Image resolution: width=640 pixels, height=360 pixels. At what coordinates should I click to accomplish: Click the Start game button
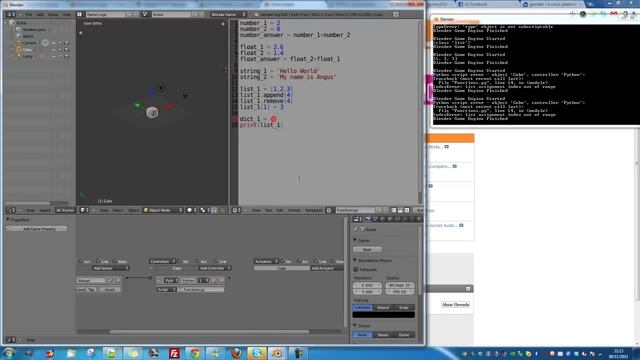pyautogui.click(x=367, y=249)
